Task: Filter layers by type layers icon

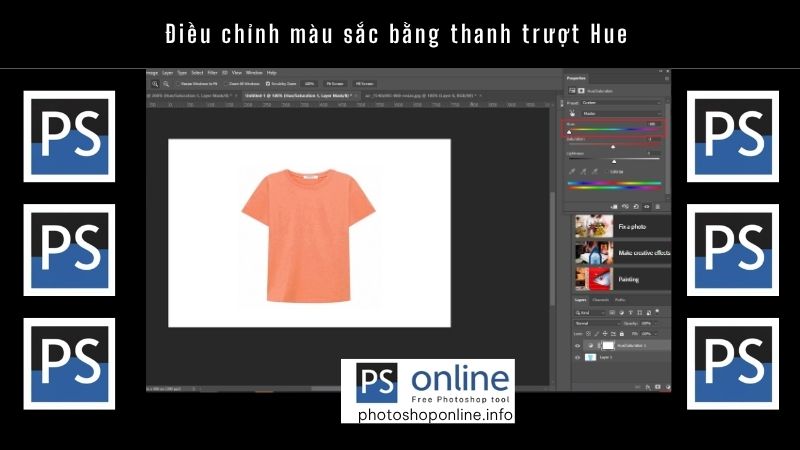Action: [631, 313]
